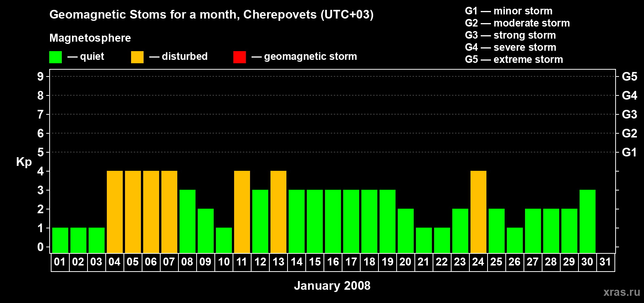The image size is (644, 303).
Task: Click the green bar above day 01
Action: [60, 240]
